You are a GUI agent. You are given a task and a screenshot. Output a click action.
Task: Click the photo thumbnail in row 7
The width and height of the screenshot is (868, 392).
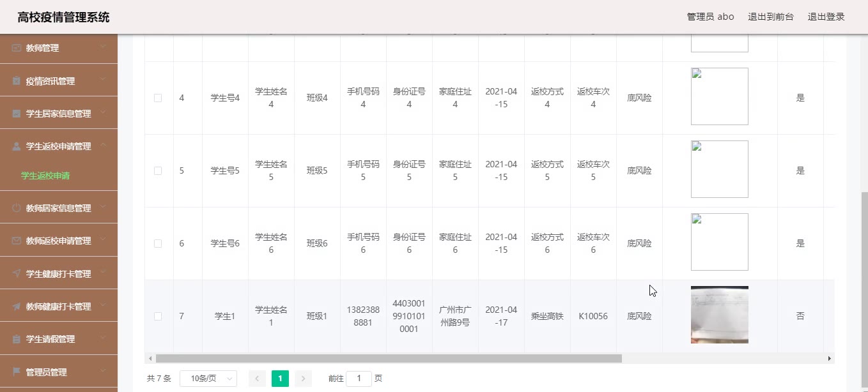click(x=719, y=315)
